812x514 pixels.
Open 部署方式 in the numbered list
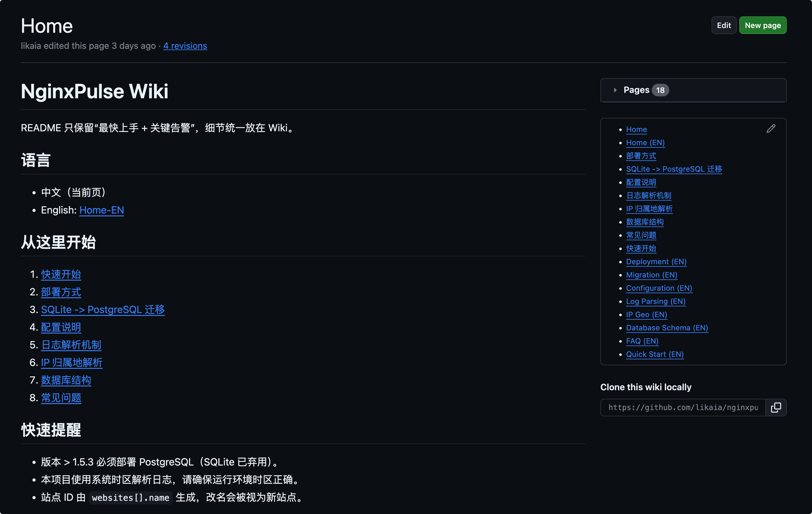[x=61, y=292]
